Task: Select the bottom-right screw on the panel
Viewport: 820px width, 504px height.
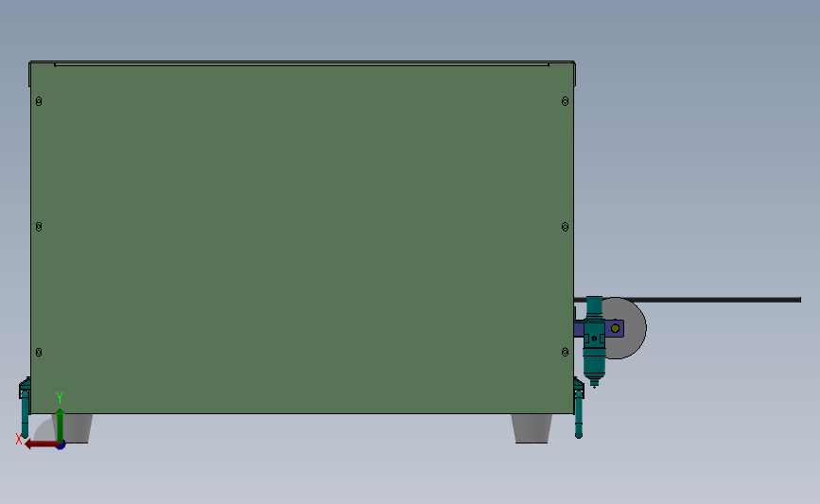Action: tap(565, 353)
